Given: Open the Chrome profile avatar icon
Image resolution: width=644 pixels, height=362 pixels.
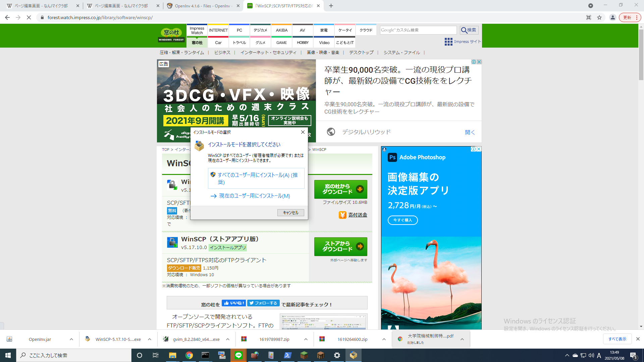Looking at the screenshot, I should pyautogui.click(x=612, y=17).
